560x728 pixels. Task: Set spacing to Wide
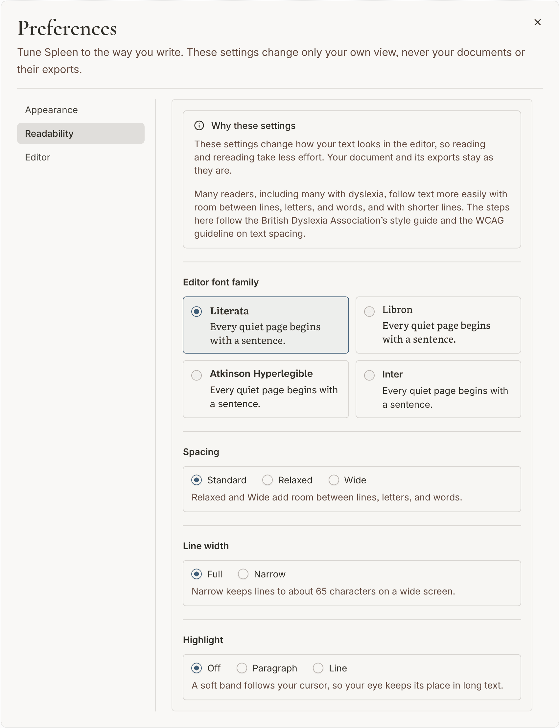tap(334, 480)
